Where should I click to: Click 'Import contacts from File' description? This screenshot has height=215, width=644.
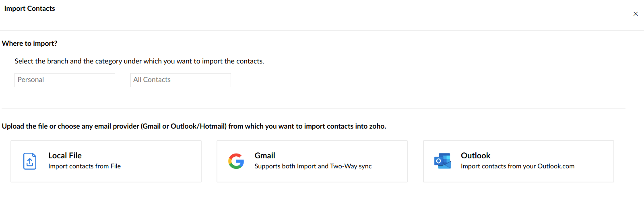click(85, 166)
